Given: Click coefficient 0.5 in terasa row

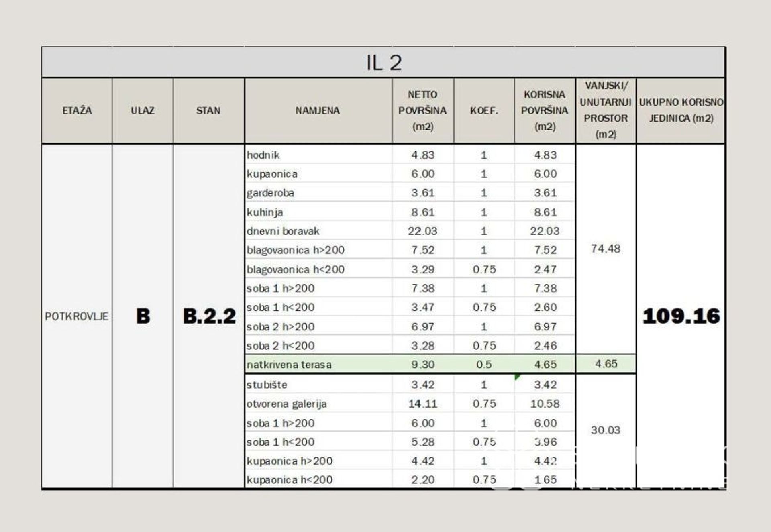Looking at the screenshot, I should pyautogui.click(x=484, y=365).
